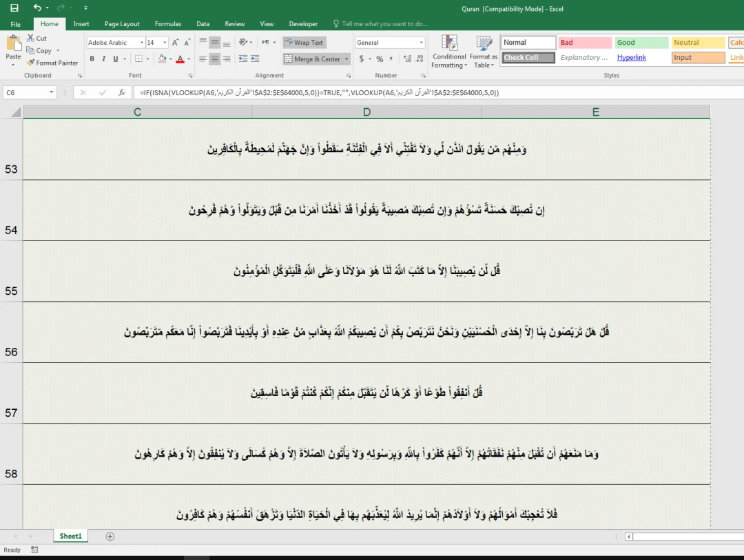Screen dimensions: 744x560
Task: Click the Insert Function fx icon
Action: (x=121, y=92)
